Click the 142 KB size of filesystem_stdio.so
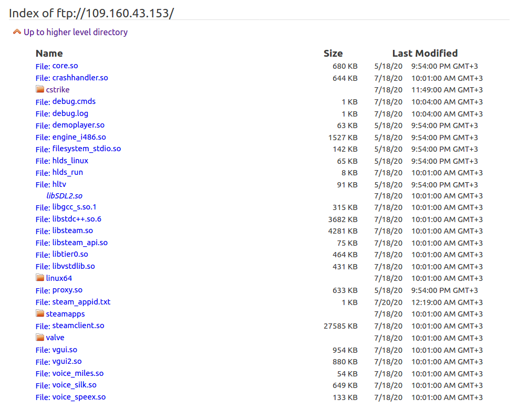The height and width of the screenshot is (420, 518). point(345,149)
